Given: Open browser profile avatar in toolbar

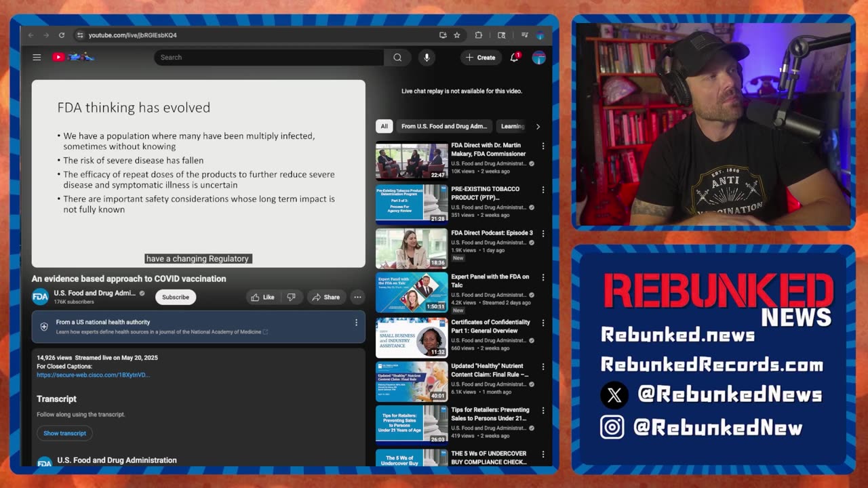Looking at the screenshot, I should (540, 35).
